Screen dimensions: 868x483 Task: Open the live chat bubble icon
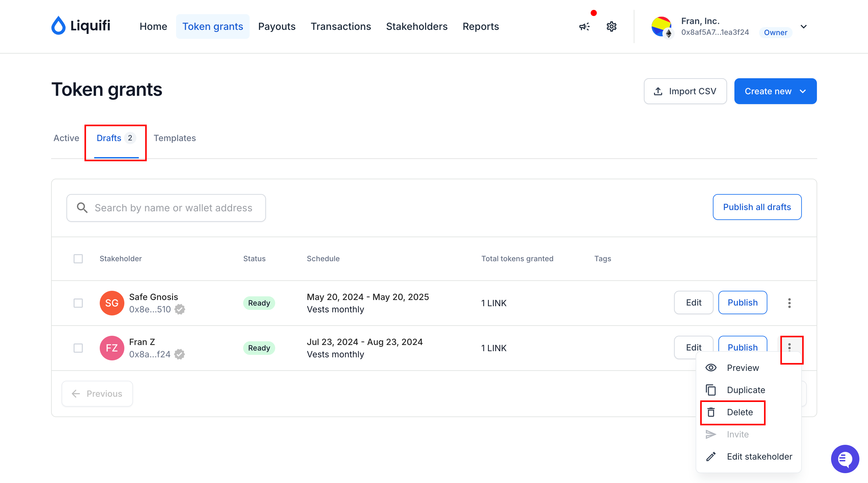[x=845, y=459]
